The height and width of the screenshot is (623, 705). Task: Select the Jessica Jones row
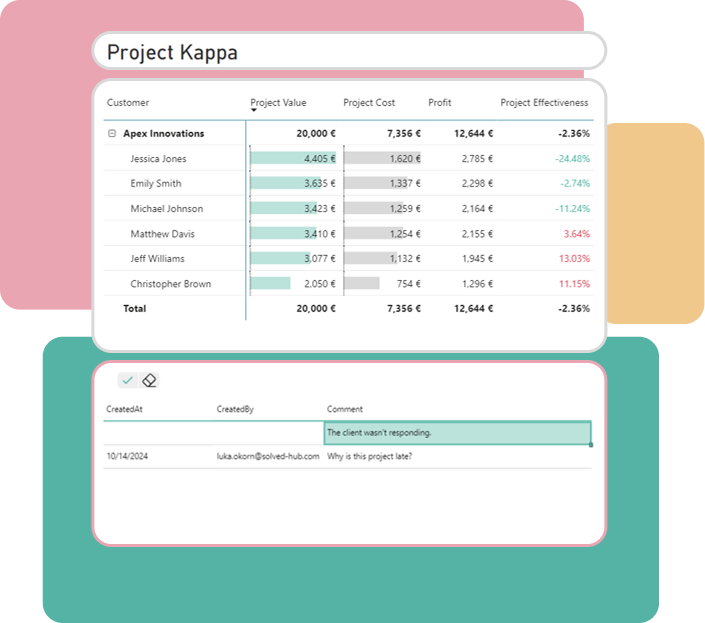(x=158, y=159)
